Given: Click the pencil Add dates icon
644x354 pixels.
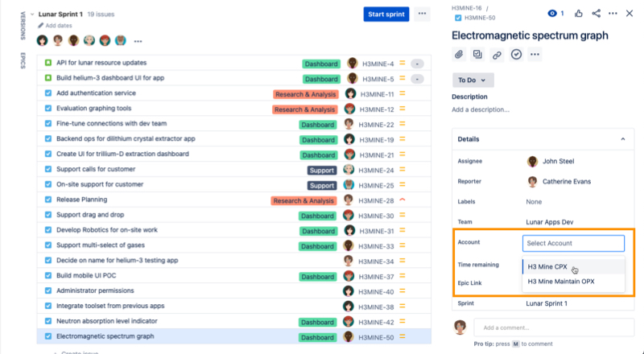Looking at the screenshot, I should click(41, 26).
